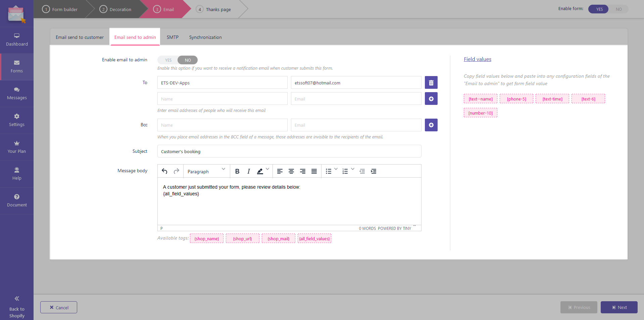Set Enable form to YES

coord(598,9)
